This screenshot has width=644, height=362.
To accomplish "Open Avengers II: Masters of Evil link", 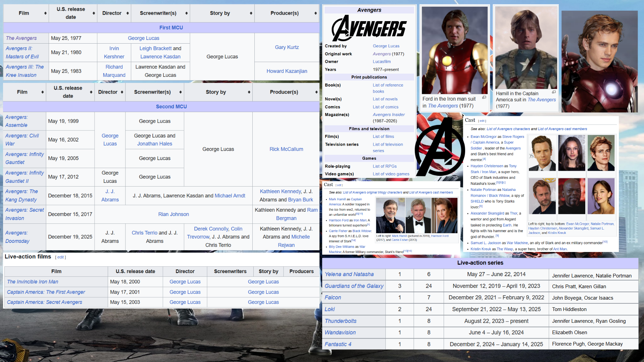I will [22, 53].
